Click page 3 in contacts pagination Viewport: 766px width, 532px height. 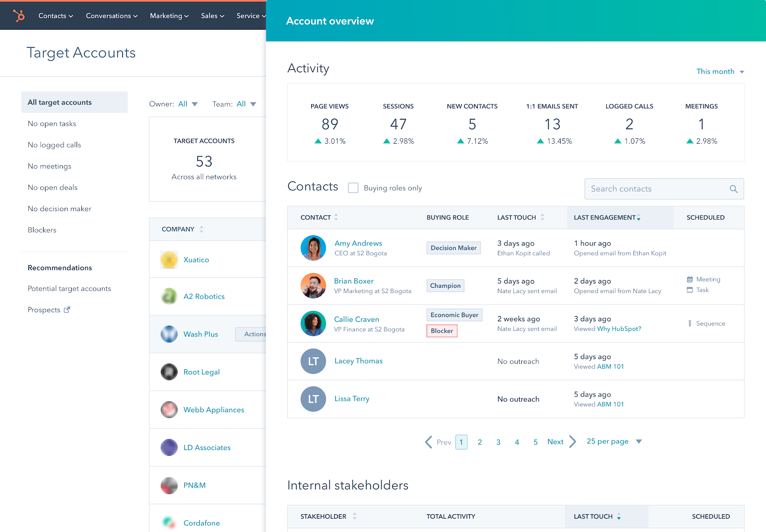[498, 441]
